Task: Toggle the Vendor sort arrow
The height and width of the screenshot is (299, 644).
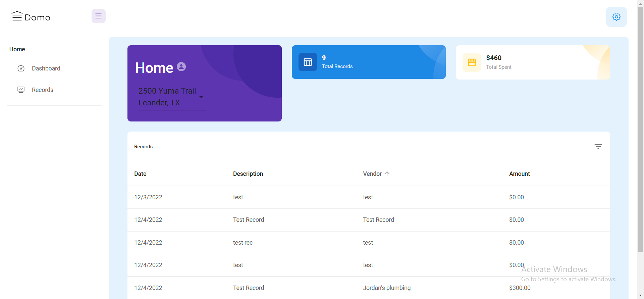Action: (x=387, y=174)
